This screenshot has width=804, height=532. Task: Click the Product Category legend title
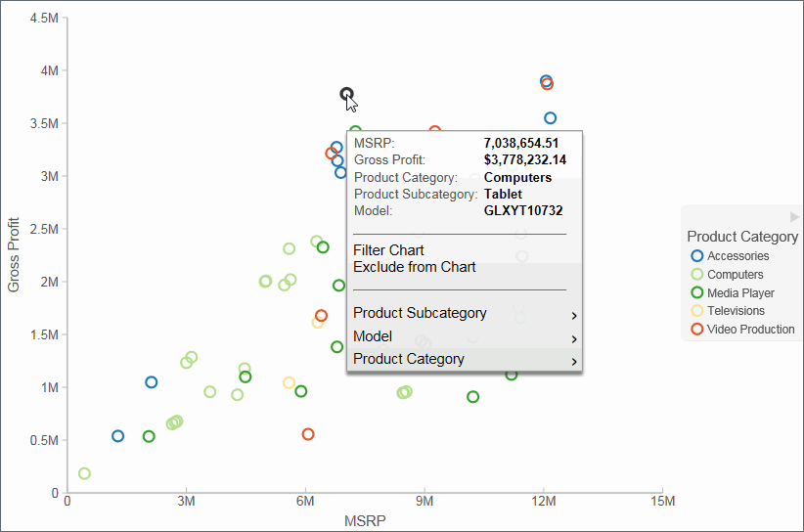click(x=742, y=237)
